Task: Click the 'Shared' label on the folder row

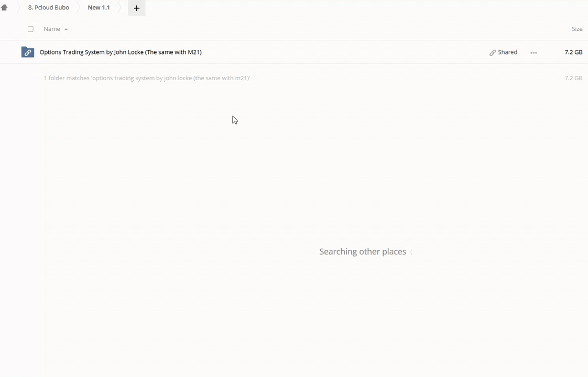Action: point(507,52)
